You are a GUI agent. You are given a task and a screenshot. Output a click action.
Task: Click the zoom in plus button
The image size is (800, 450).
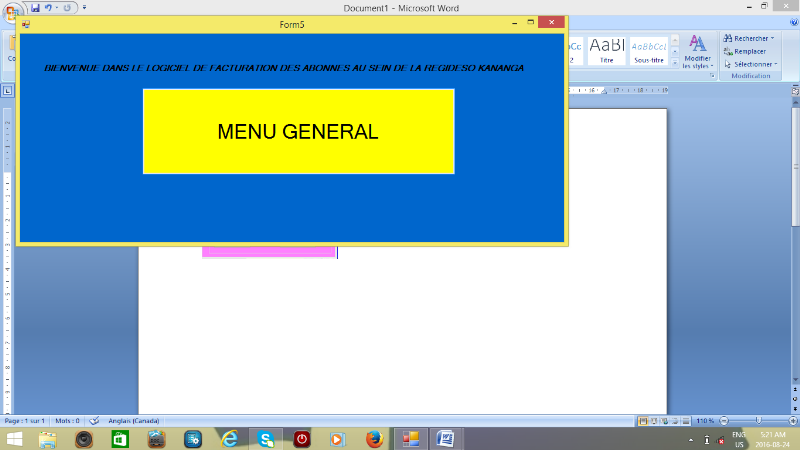click(x=793, y=421)
